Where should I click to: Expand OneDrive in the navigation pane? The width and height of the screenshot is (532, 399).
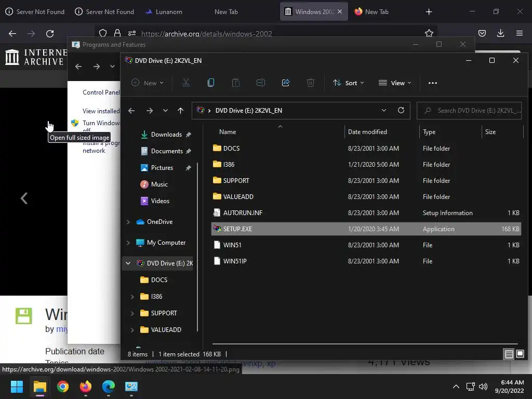(128, 222)
